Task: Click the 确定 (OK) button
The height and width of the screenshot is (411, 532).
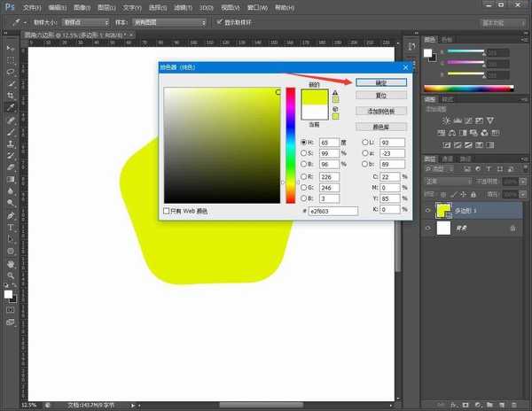Action: [x=380, y=82]
